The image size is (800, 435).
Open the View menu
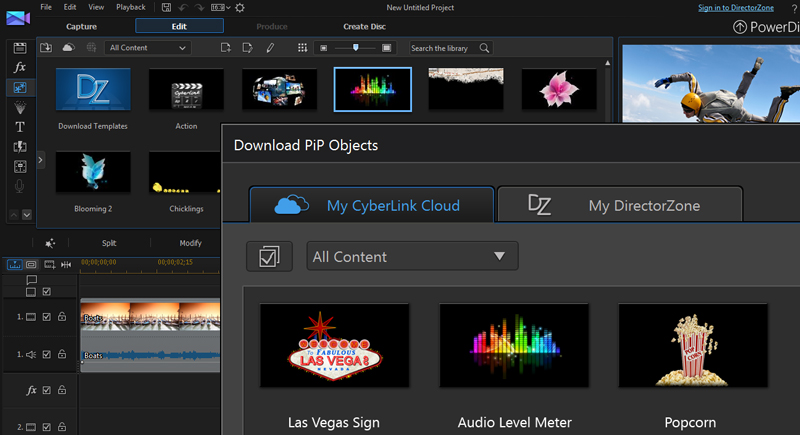(x=96, y=7)
